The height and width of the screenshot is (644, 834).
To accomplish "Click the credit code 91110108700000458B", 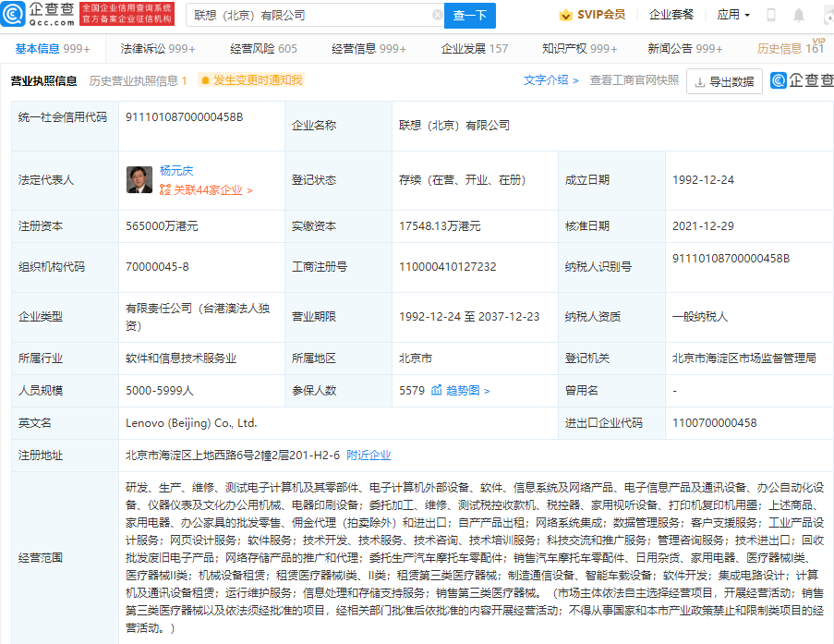I will pyautogui.click(x=184, y=117).
